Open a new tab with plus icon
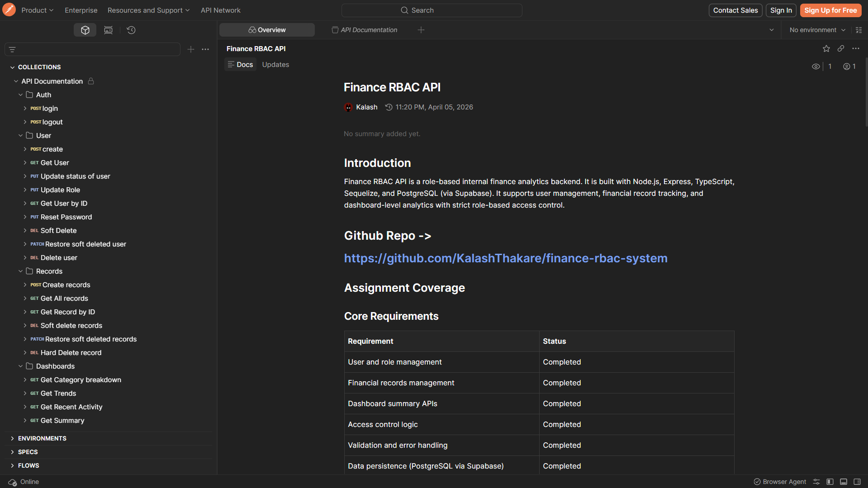Viewport: 868px width, 488px height. pyautogui.click(x=421, y=30)
